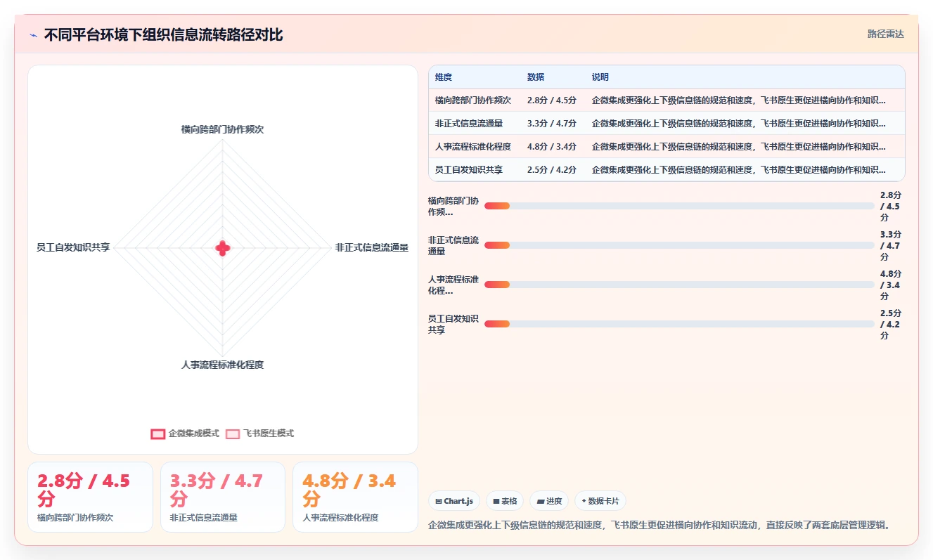Click the 非正式信息流通量 radar axis label
Viewport: 933px width, 560px height.
click(x=372, y=247)
